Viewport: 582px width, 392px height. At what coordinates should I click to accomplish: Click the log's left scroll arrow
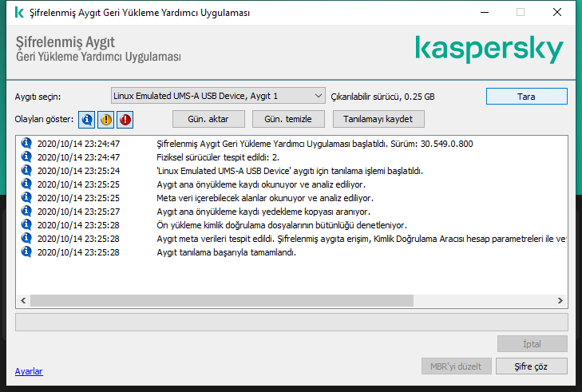click(x=23, y=301)
